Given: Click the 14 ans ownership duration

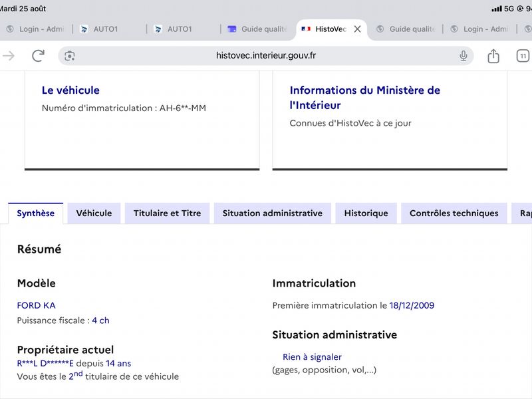Looking at the screenshot, I should click(x=118, y=363).
